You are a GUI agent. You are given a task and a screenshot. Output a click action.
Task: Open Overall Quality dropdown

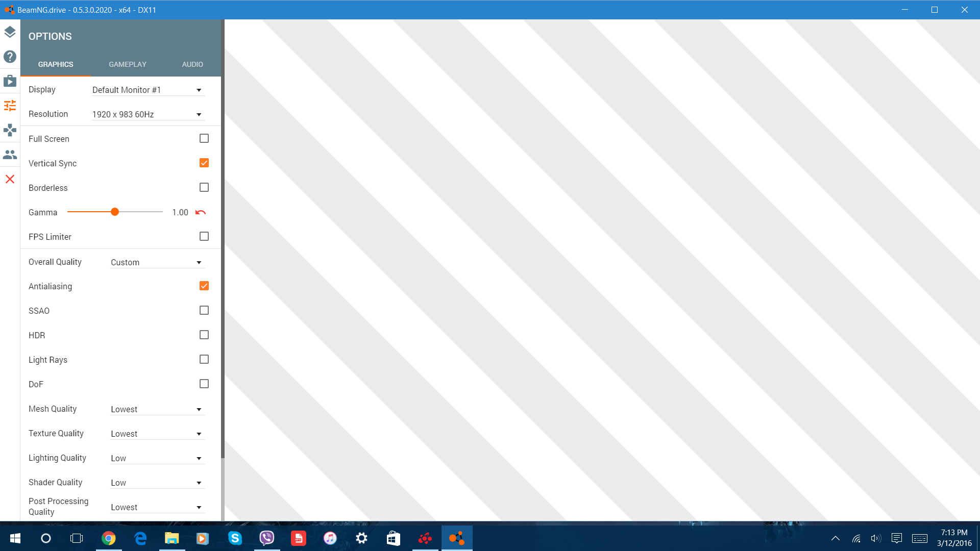point(157,262)
